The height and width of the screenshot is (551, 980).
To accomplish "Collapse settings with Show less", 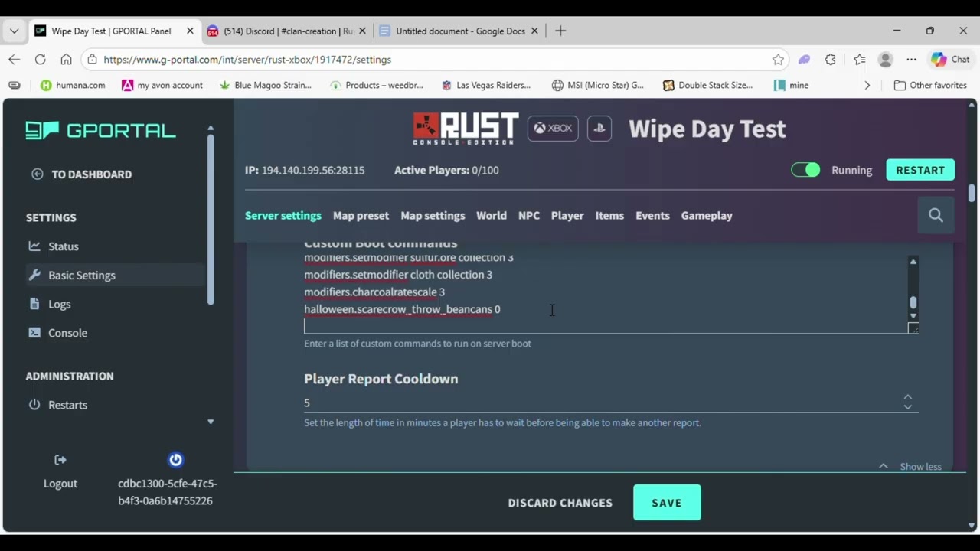I will [x=910, y=466].
